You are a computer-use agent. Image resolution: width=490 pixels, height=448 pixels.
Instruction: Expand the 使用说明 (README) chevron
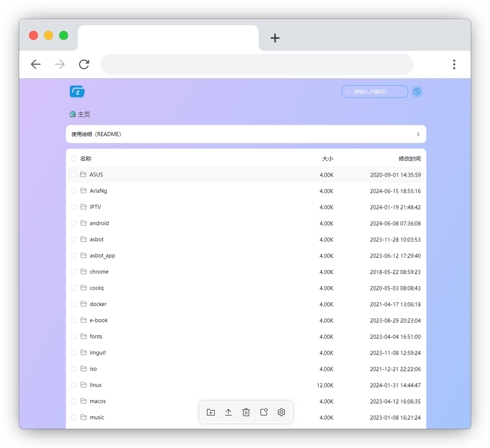pyautogui.click(x=418, y=134)
